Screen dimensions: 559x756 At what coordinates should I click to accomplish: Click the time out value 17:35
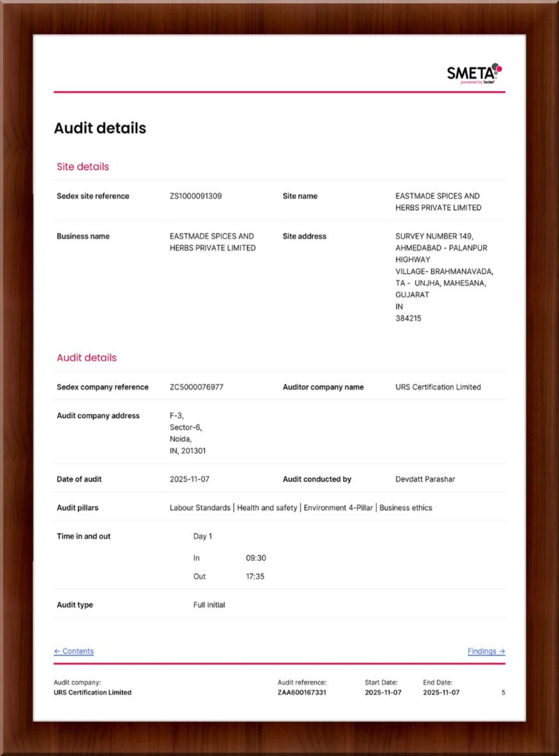click(x=255, y=576)
